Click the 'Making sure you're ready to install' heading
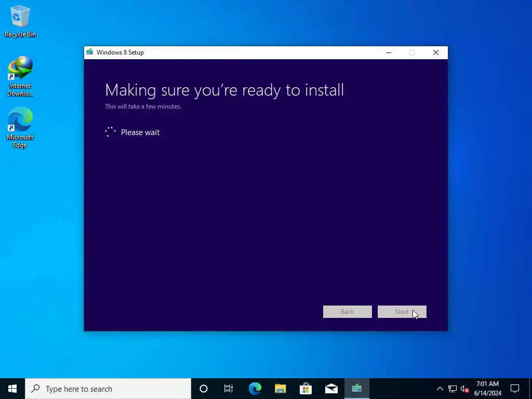This screenshot has width=532, height=399. pyautogui.click(x=224, y=90)
